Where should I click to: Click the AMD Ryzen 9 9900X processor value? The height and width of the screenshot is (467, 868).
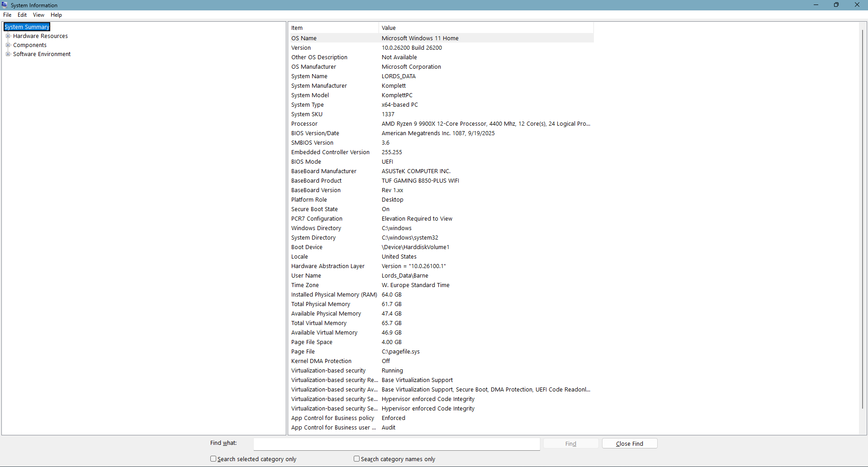(486, 124)
